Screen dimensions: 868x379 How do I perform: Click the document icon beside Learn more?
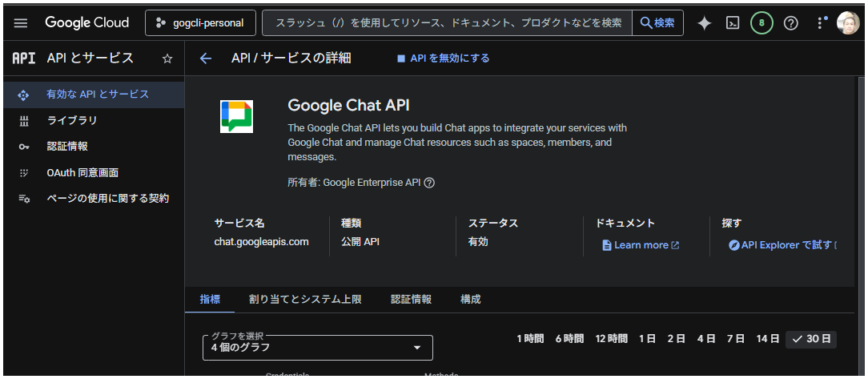[607, 245]
